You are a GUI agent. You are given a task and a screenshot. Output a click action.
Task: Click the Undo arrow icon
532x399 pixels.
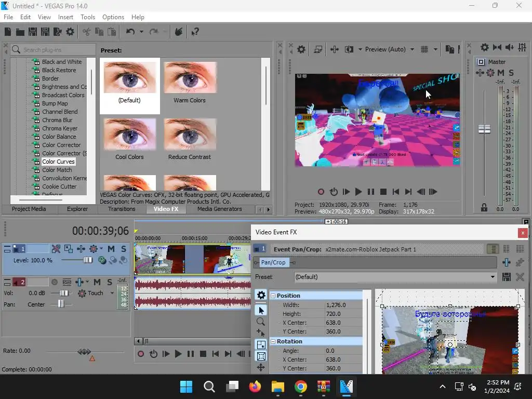130,32
